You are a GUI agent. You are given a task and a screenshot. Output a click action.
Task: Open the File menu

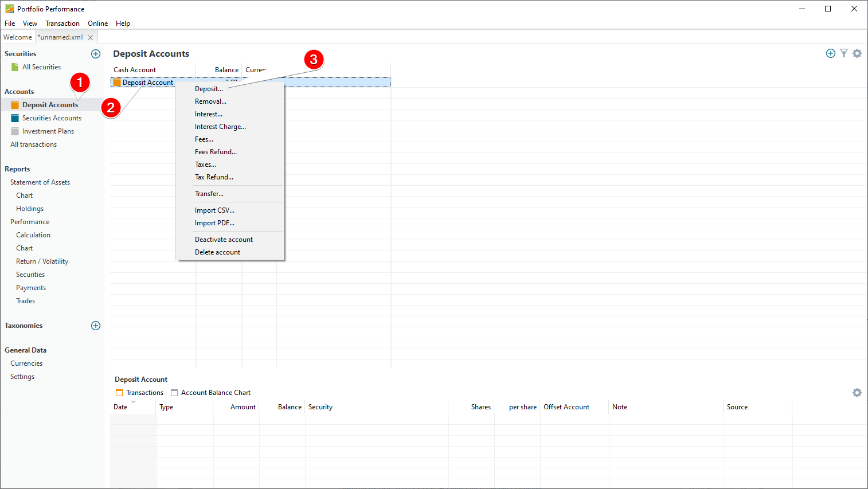[10, 24]
